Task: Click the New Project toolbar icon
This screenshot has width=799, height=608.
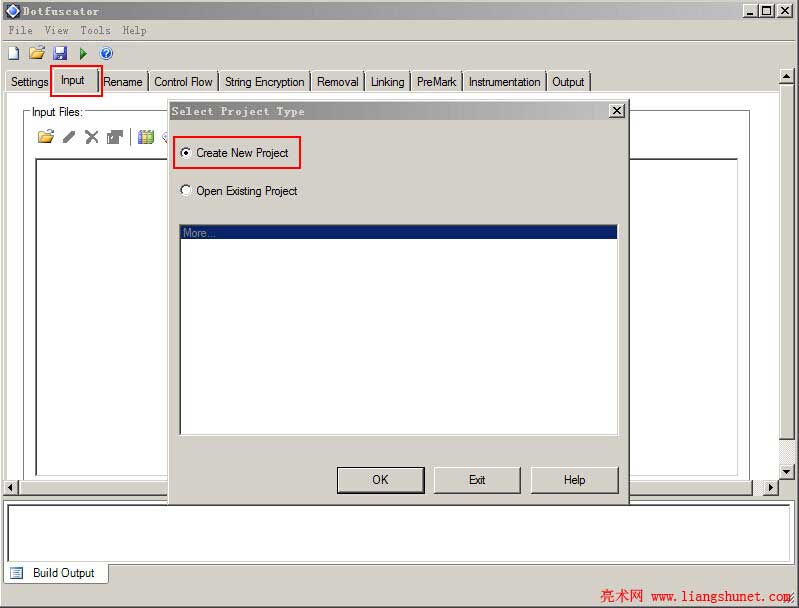Action: 14,53
